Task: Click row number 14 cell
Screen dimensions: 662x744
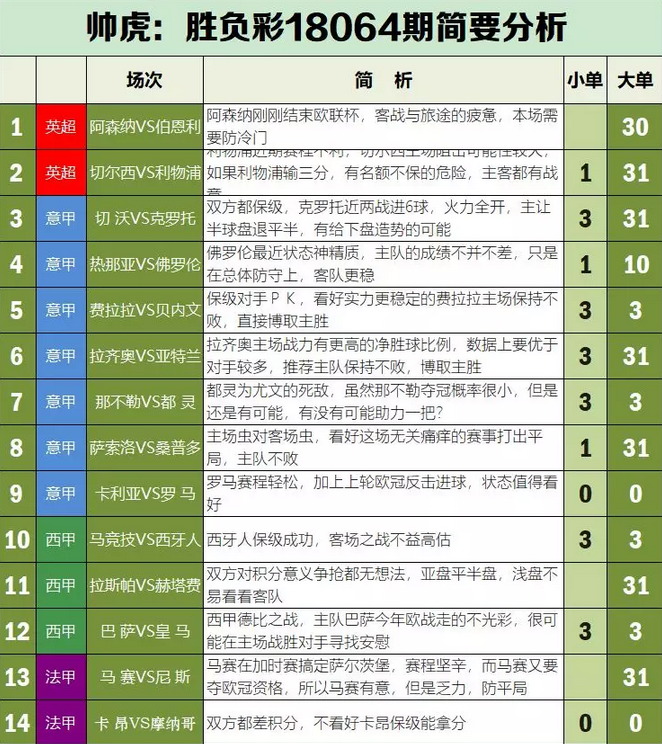Action: [x=18, y=723]
